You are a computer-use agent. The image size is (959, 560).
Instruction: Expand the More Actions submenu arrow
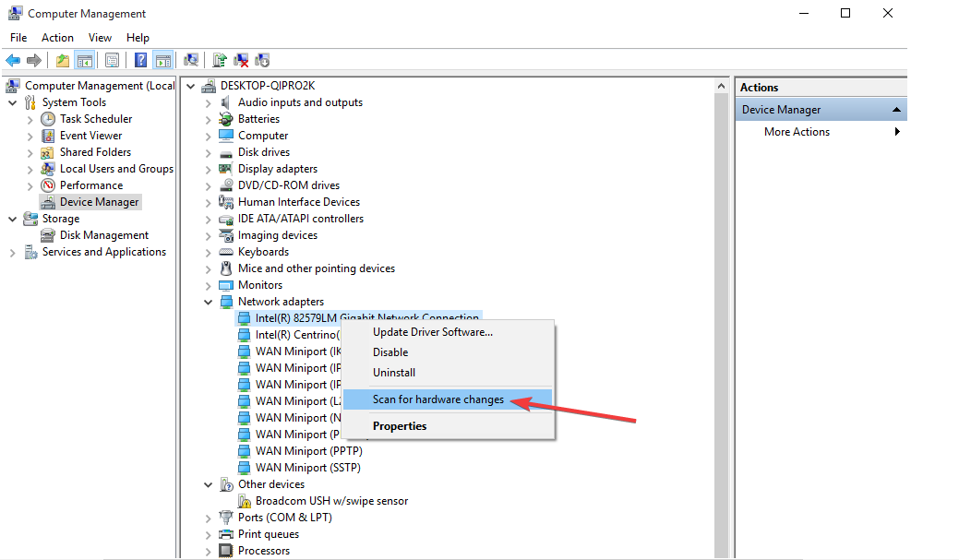tap(897, 132)
